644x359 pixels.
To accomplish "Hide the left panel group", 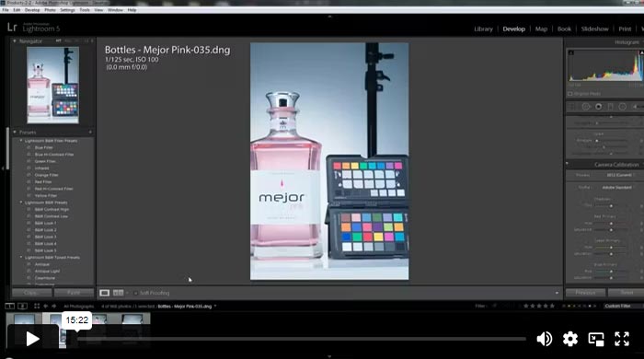I will [3, 168].
